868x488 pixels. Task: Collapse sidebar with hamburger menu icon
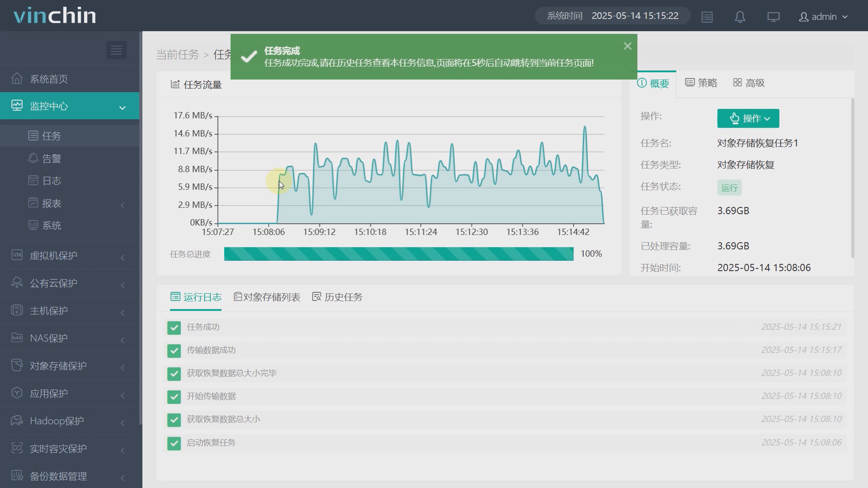coord(116,50)
